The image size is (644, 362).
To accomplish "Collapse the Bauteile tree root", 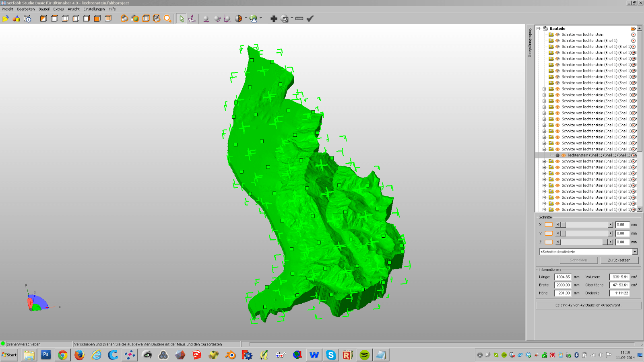I will pos(539,29).
